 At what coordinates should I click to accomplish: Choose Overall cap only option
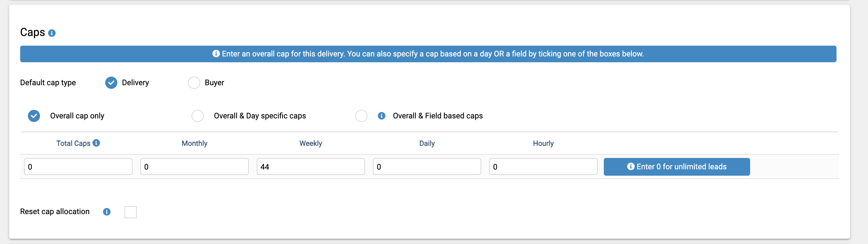pyautogui.click(x=34, y=116)
